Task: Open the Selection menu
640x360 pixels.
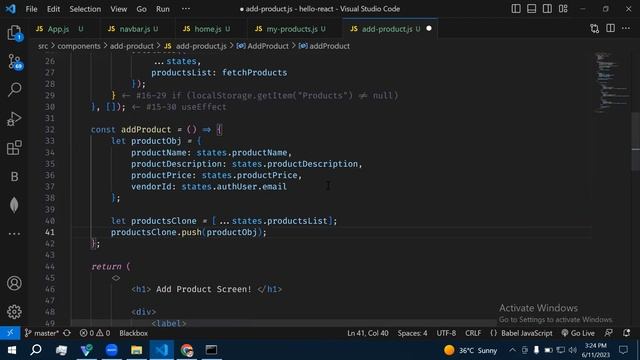Action: point(85,9)
